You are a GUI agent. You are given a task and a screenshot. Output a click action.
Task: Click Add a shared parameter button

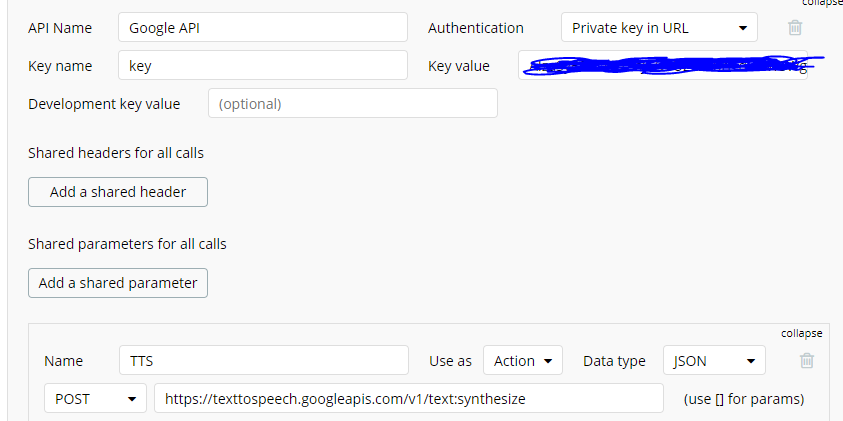[x=118, y=283]
